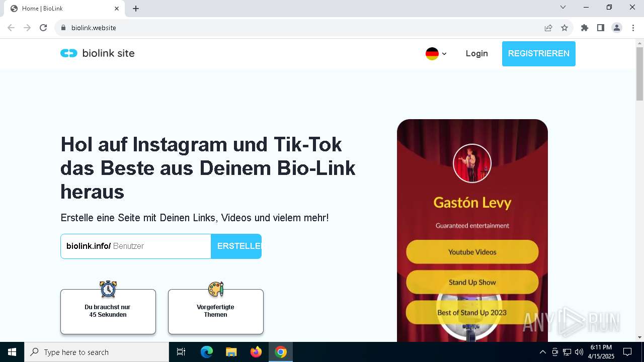Screen dimensions: 644x362
Task: Click the REGISTRIEREN button
Action: pos(538,54)
